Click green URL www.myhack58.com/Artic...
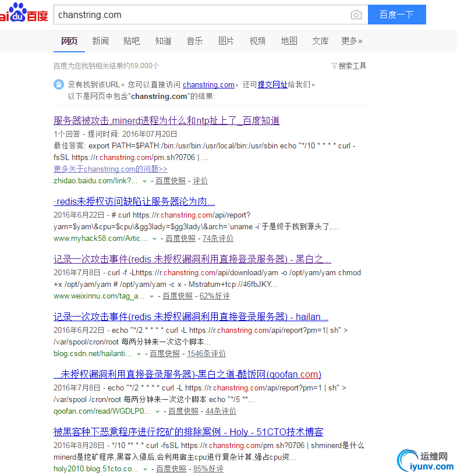 [x=101, y=239]
